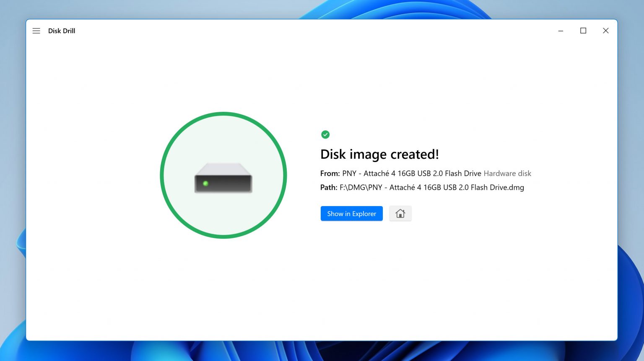The image size is (644, 361).
Task: Minimize the Disk Drill window
Action: (x=561, y=31)
